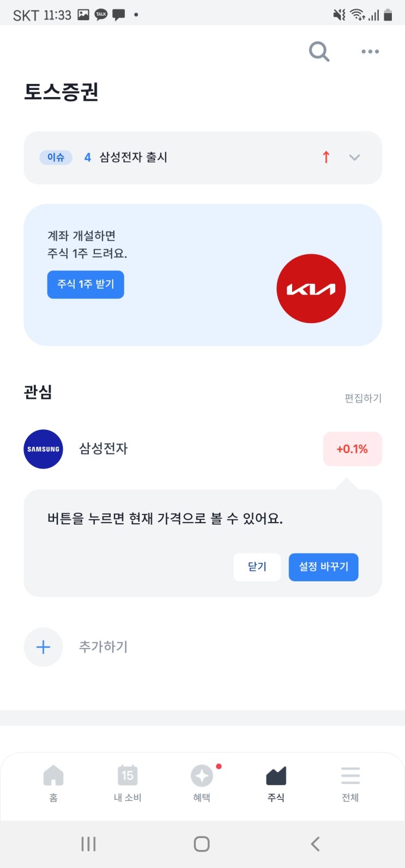The width and height of the screenshot is (405, 868).
Task: Expand the issue ticker chevron
Action: [354, 157]
